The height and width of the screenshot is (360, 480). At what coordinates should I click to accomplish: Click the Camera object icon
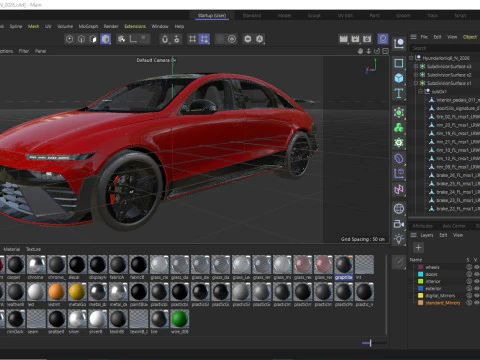[399, 224]
